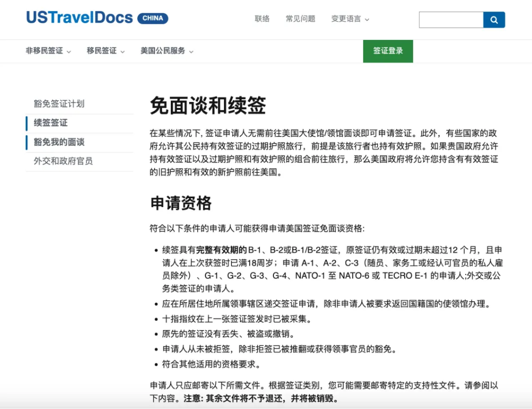Image resolution: width=532 pixels, height=409 pixels.
Task: Select 续签签证 in the sidebar
Action: coord(51,123)
